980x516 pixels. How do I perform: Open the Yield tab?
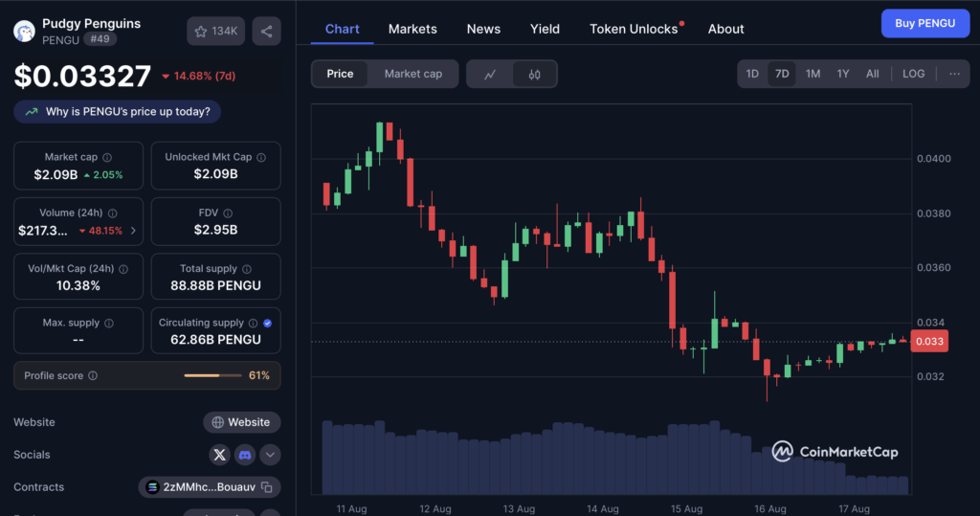[x=545, y=29]
